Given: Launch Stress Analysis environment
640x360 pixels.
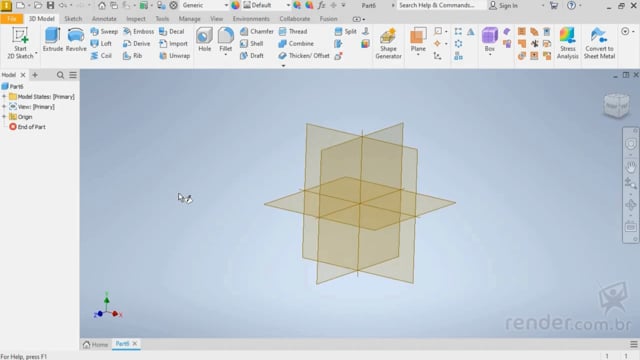Looking at the screenshot, I should pos(568,43).
